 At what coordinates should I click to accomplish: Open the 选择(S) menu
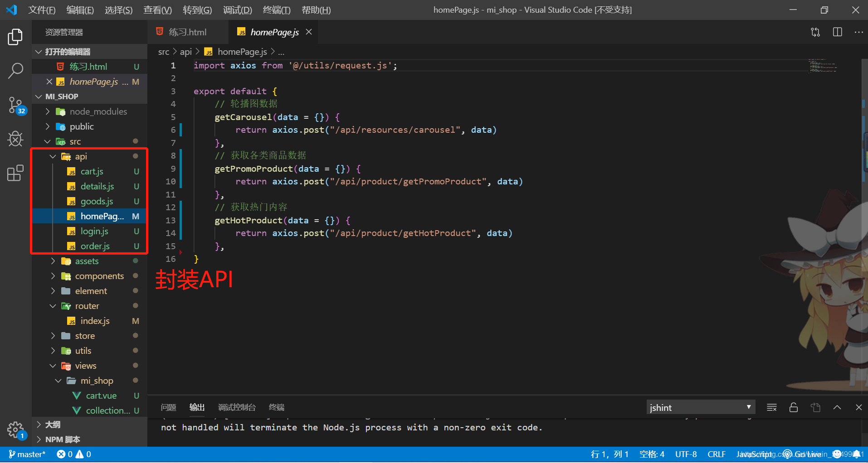point(119,10)
